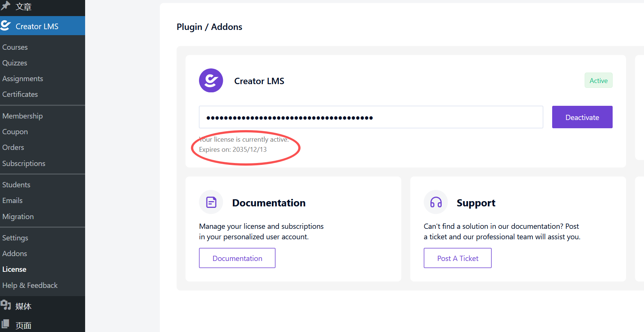Open the Certificates submenu item
Screen dimensions: 644x332
pyautogui.click(x=20, y=94)
